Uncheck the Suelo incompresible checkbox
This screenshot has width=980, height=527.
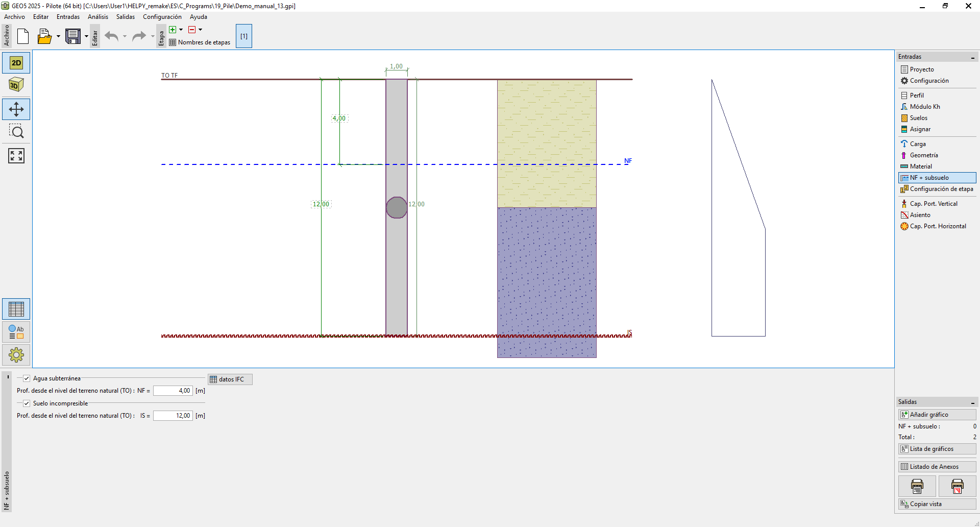click(27, 403)
